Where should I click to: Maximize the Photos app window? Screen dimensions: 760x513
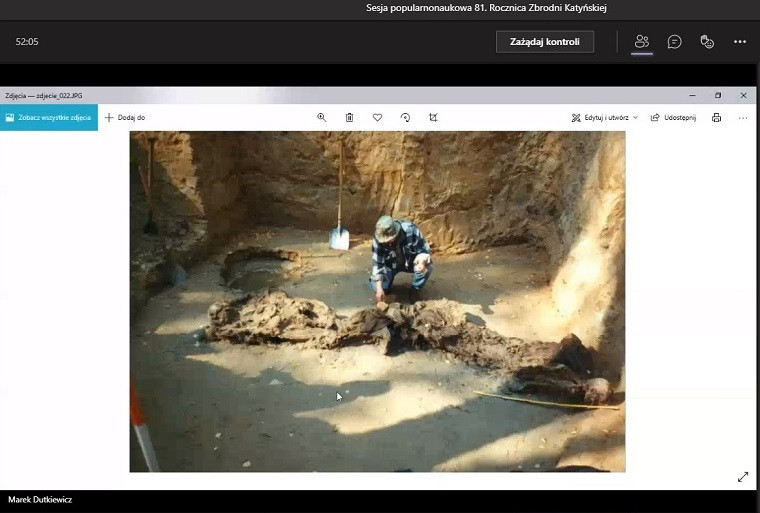point(718,96)
